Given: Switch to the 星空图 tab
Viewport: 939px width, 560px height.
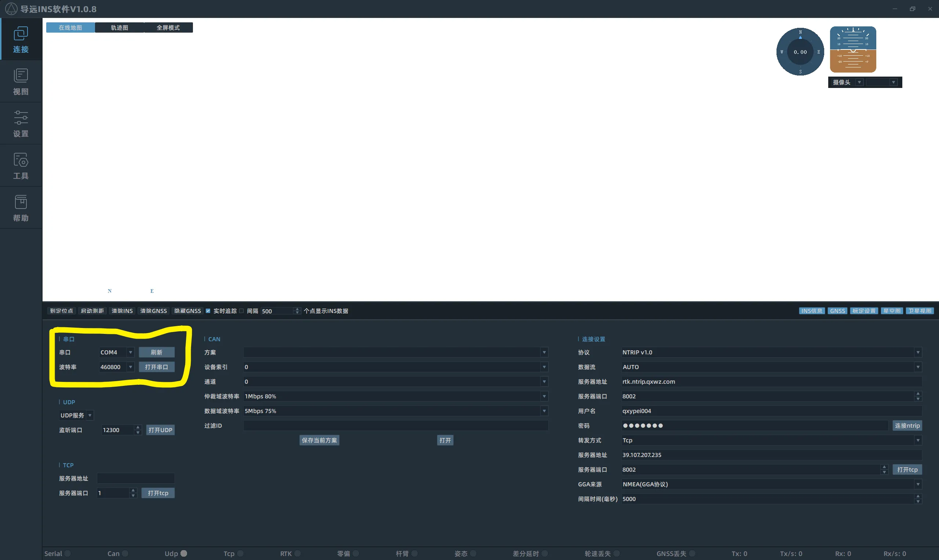Looking at the screenshot, I should [891, 310].
